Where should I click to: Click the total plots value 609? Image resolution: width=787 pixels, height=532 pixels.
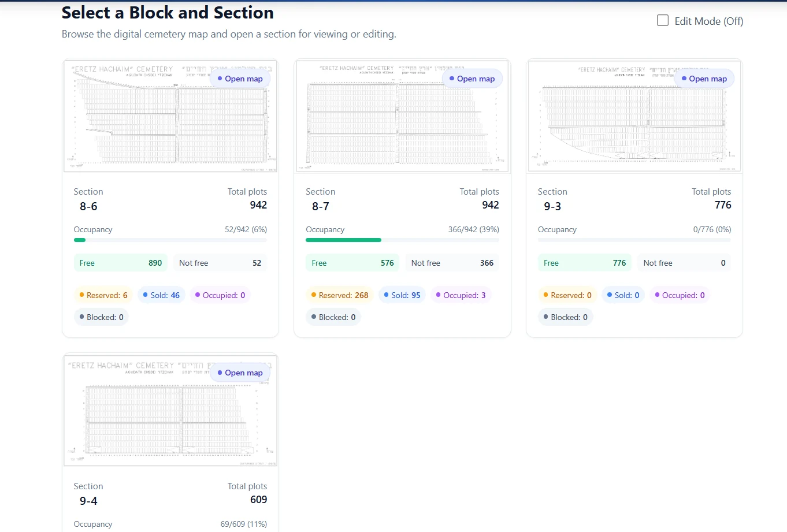coord(258,500)
